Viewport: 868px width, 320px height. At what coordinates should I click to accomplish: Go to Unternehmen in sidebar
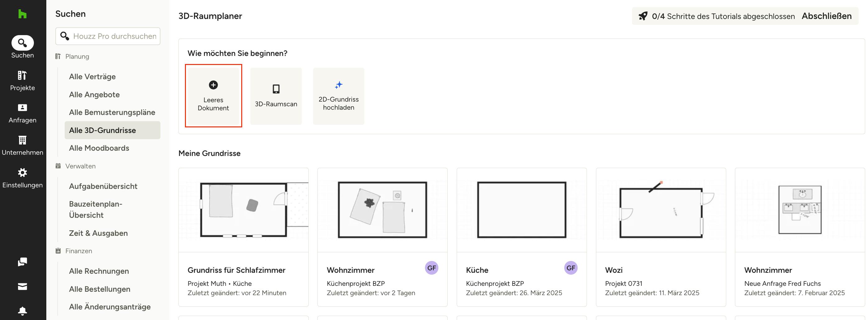point(22,145)
